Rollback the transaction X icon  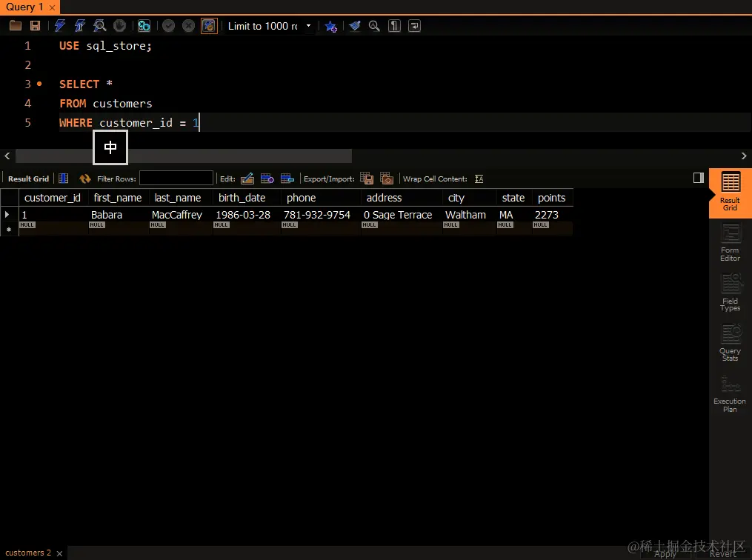click(x=188, y=26)
